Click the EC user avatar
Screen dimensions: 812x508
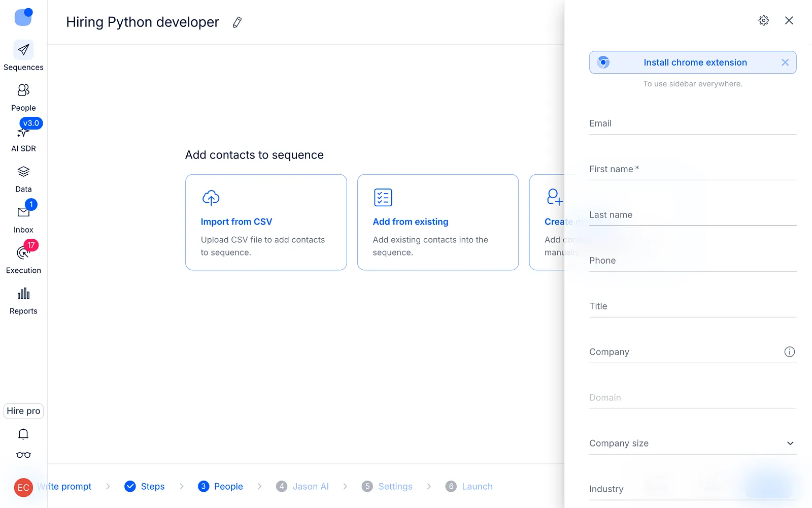(x=23, y=488)
